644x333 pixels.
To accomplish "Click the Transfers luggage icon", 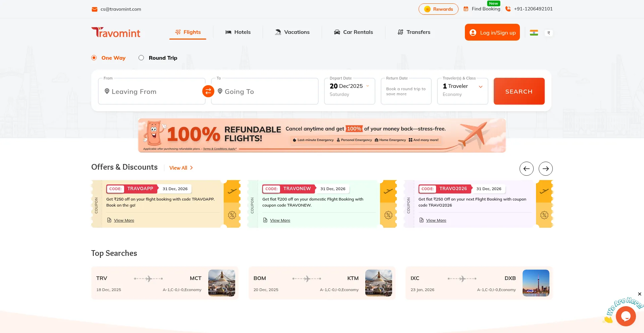I will click(400, 32).
